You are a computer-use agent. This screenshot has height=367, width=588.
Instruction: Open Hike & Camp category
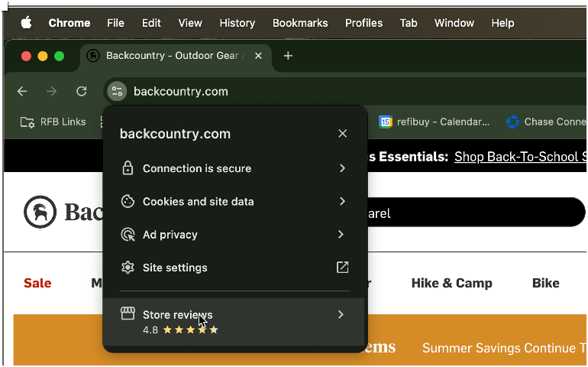pos(452,283)
